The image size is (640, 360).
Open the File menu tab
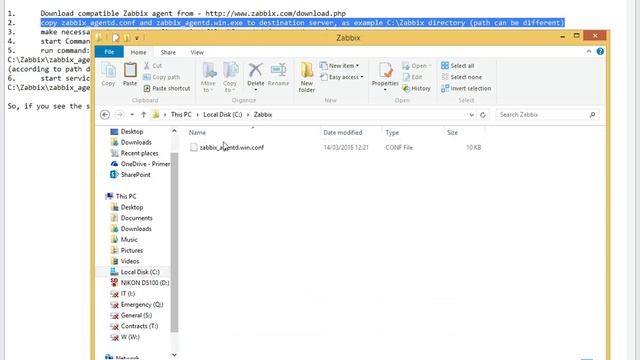point(109,52)
